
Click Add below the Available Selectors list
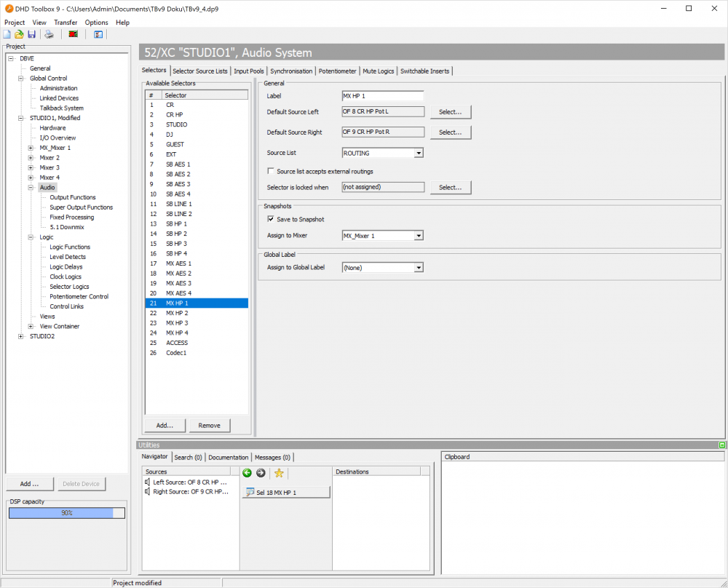point(165,425)
